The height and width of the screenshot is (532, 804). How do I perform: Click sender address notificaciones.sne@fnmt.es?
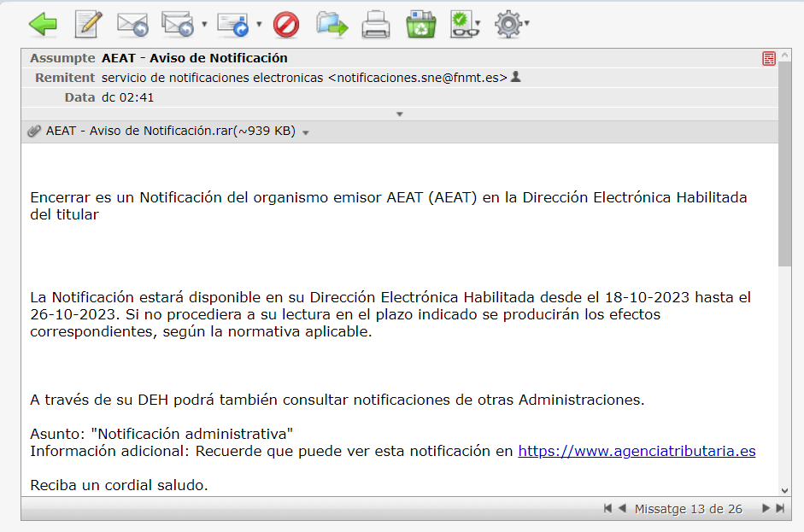pos(418,78)
